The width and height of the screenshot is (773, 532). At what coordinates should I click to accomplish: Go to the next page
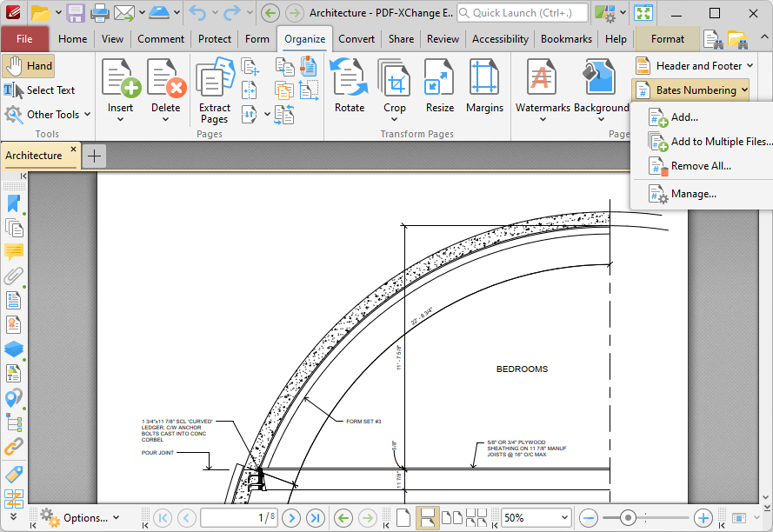pos(292,518)
